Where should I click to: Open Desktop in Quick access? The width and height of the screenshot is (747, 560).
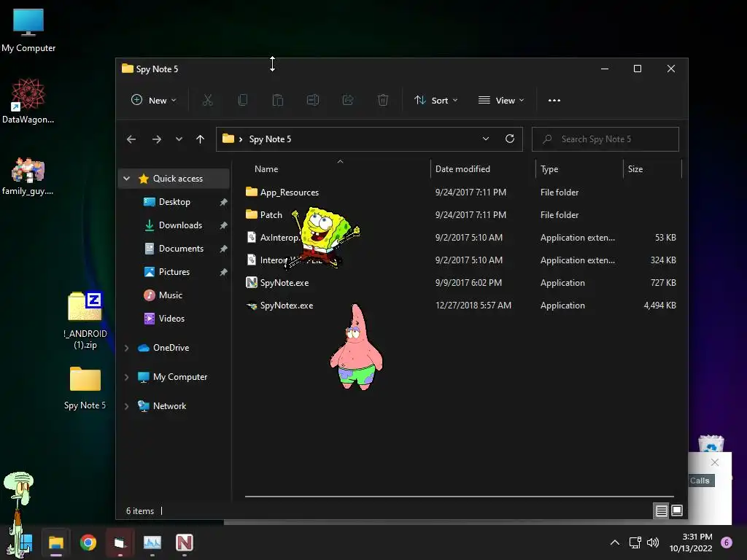tap(174, 202)
